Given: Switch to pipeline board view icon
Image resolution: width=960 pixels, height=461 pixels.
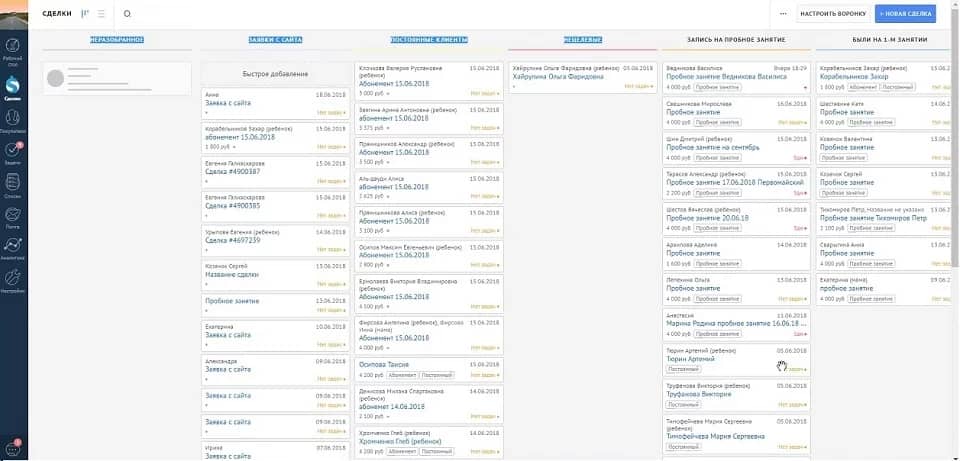Looking at the screenshot, I should click(85, 13).
